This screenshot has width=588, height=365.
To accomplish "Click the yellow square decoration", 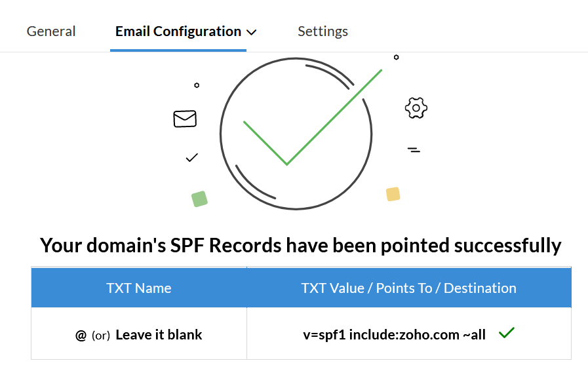I will [x=393, y=195].
